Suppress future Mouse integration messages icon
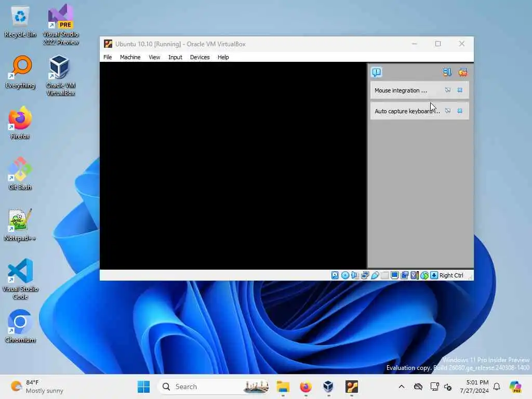532x399 pixels. click(x=447, y=90)
